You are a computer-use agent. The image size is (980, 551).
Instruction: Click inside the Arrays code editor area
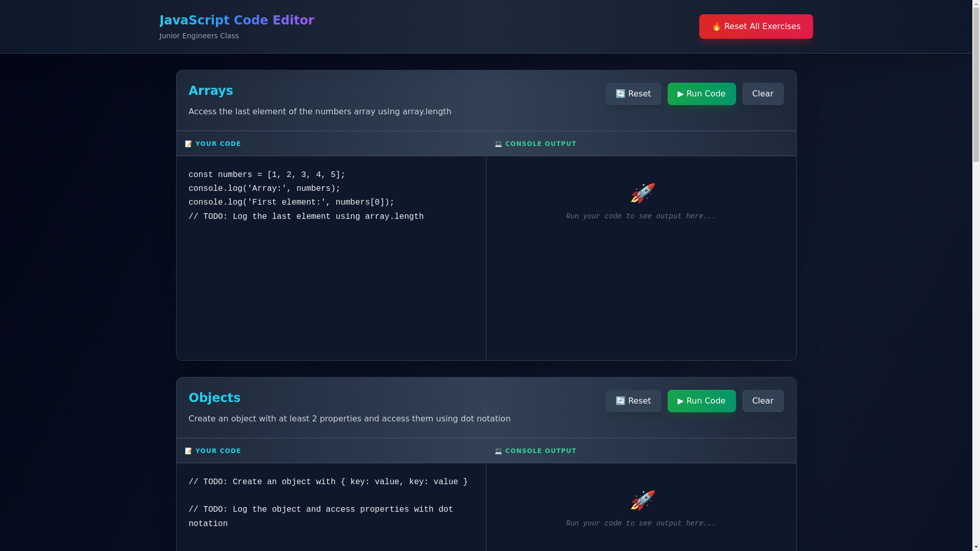(x=331, y=258)
